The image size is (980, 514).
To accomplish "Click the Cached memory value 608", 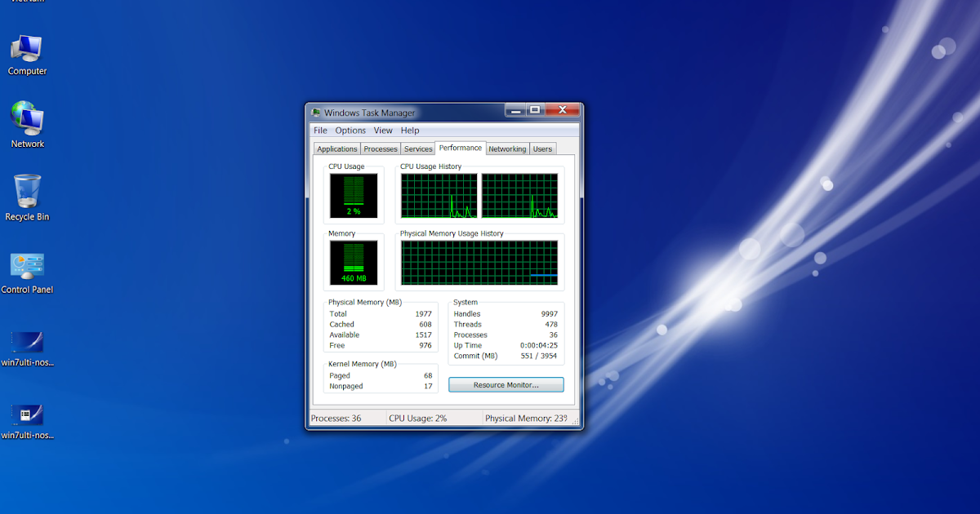I will click(x=425, y=325).
